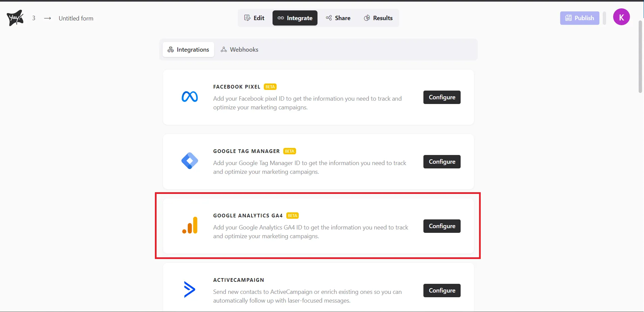Select the Integrations sub-tab
This screenshot has height=312, width=644.
pyautogui.click(x=188, y=50)
